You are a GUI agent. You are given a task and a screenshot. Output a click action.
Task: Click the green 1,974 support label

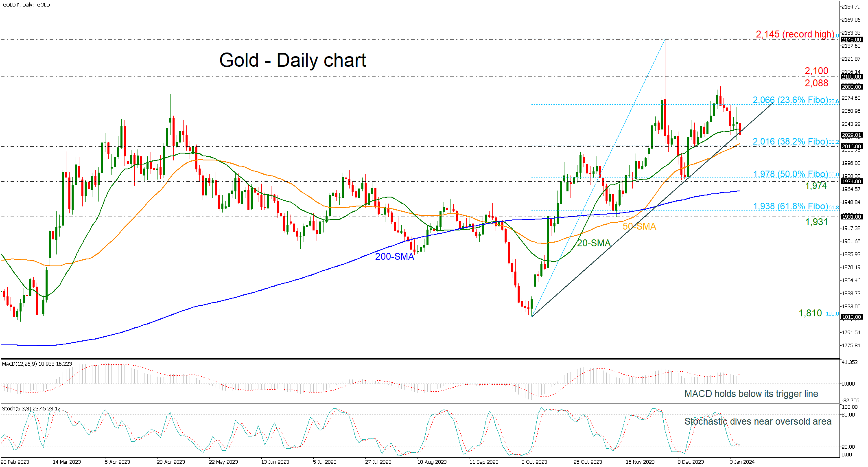coord(816,186)
